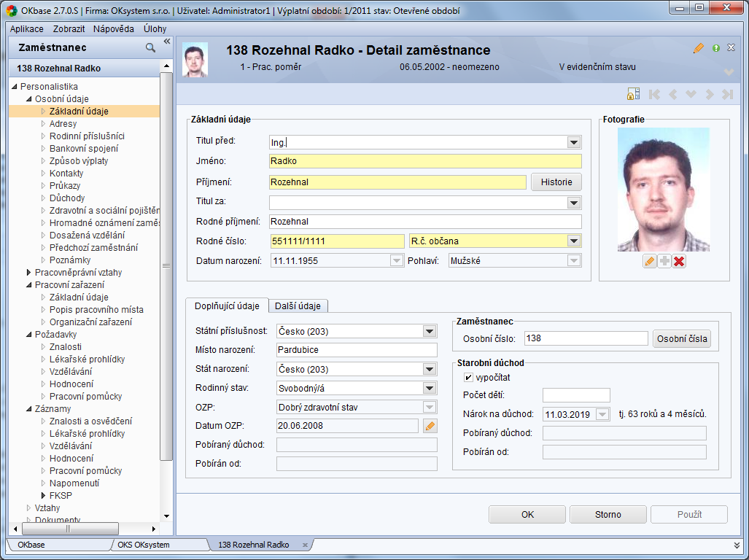
Task: Toggle the vypočítat checkbox
Action: pos(468,378)
